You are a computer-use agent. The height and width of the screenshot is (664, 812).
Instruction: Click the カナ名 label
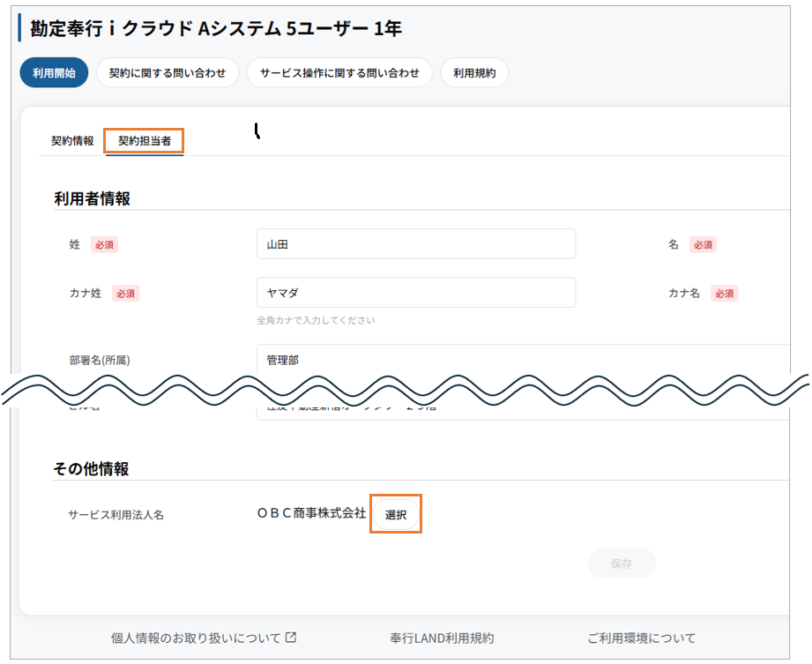point(683,293)
